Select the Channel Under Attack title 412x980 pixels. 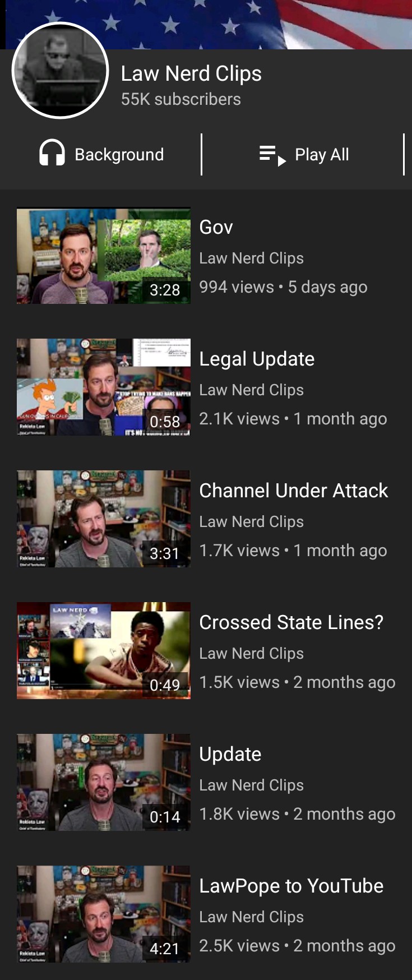[294, 491]
